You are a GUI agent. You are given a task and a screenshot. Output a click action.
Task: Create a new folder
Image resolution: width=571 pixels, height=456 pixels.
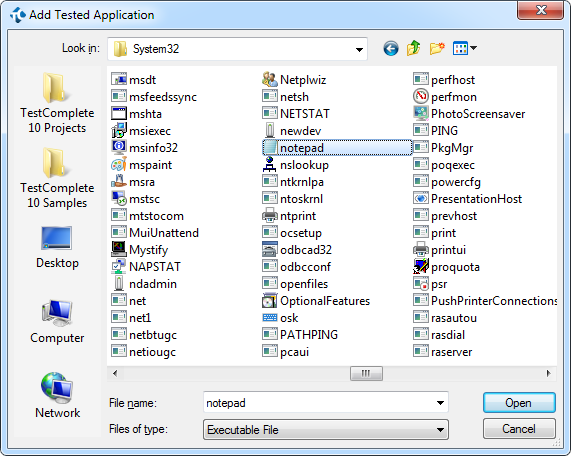[x=437, y=48]
